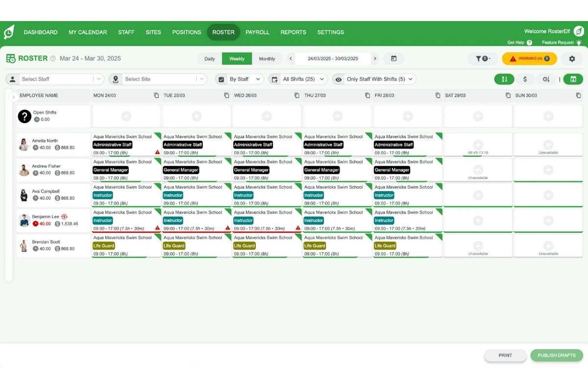The width and height of the screenshot is (588, 392).
Task: Click the Open Shifts question mark avatar
Action: click(24, 116)
